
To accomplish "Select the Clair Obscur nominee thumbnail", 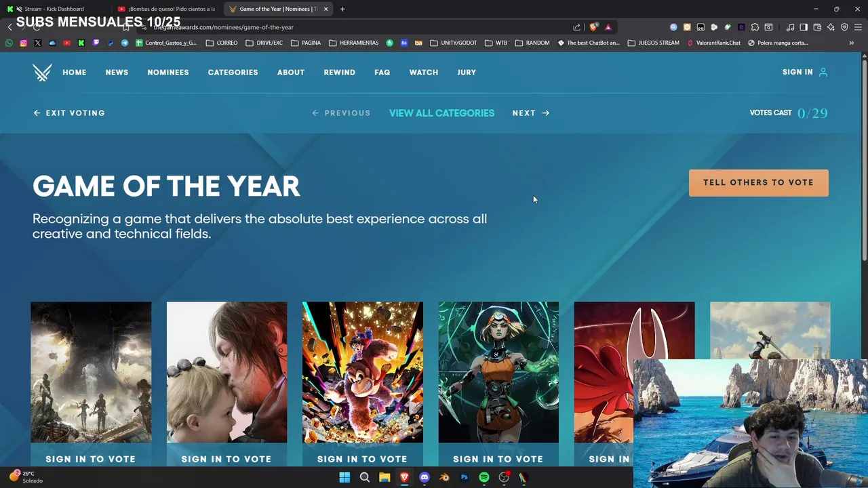I will point(91,372).
